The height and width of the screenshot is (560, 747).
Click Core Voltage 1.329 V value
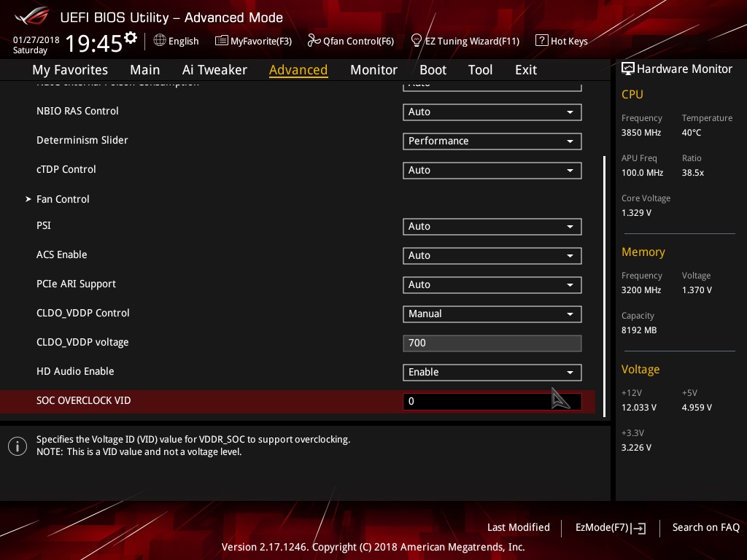click(x=636, y=213)
